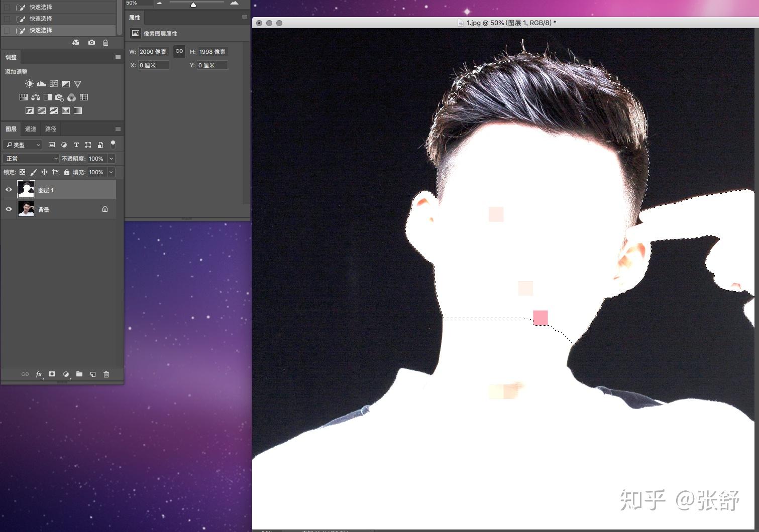Create a new layer group folder

click(79, 374)
